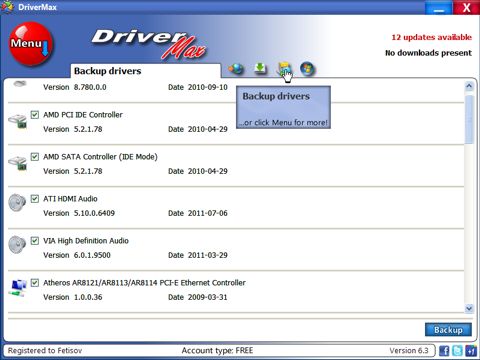Select the AMD SATA Controller (IDE Mode) name
Viewport: 480px width, 360px height.
click(100, 157)
